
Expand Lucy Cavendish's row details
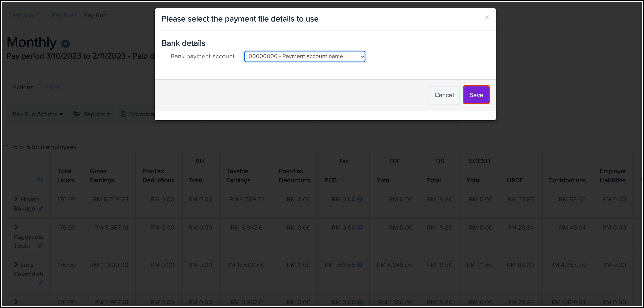16,264
